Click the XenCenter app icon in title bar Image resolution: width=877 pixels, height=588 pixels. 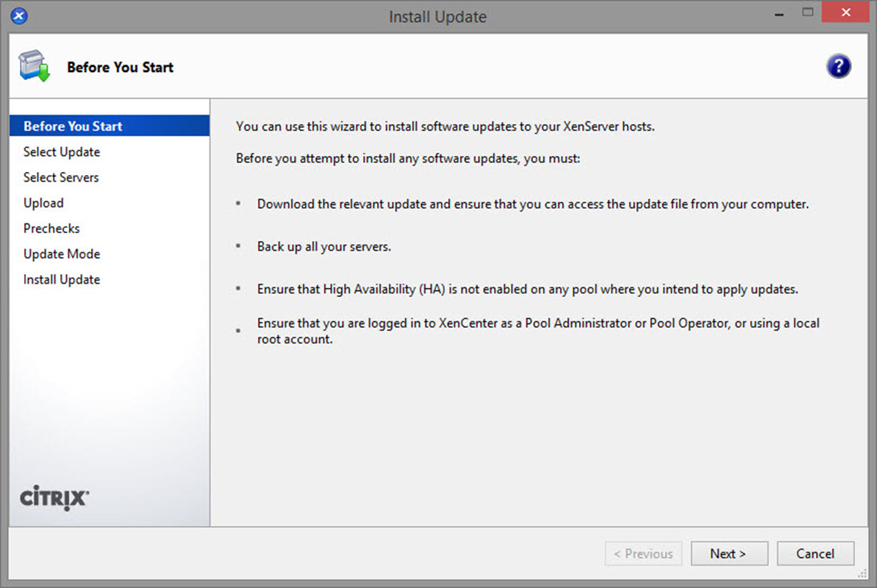click(19, 15)
